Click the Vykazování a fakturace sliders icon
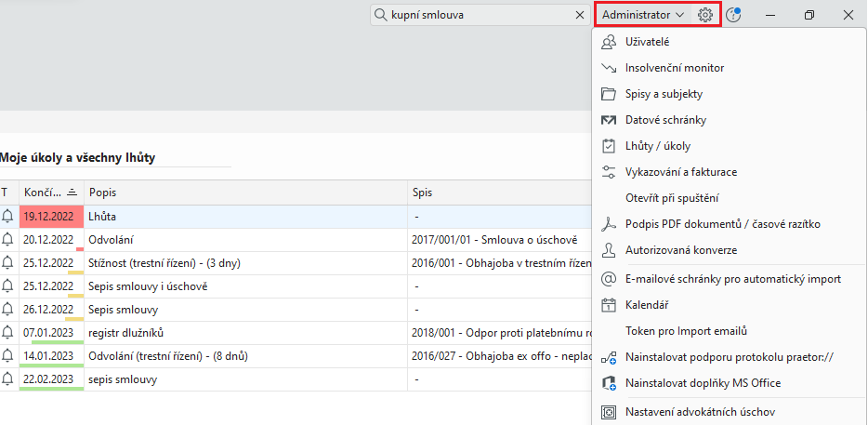Image resolution: width=868 pixels, height=425 pixels. coord(609,172)
